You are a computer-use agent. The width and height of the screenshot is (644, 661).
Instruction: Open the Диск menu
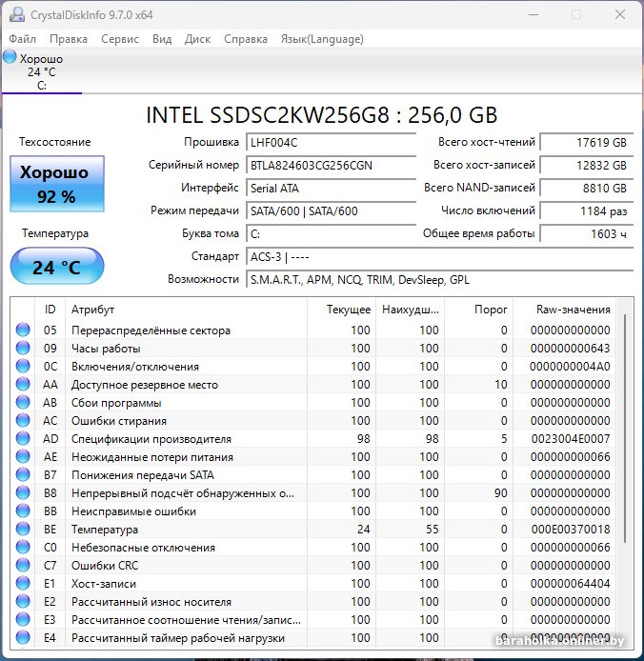(197, 39)
